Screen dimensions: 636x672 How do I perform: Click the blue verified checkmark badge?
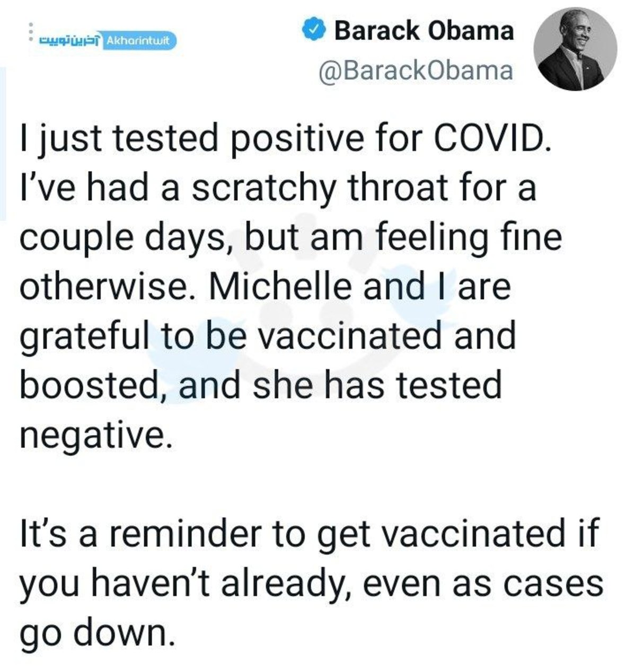point(313,30)
